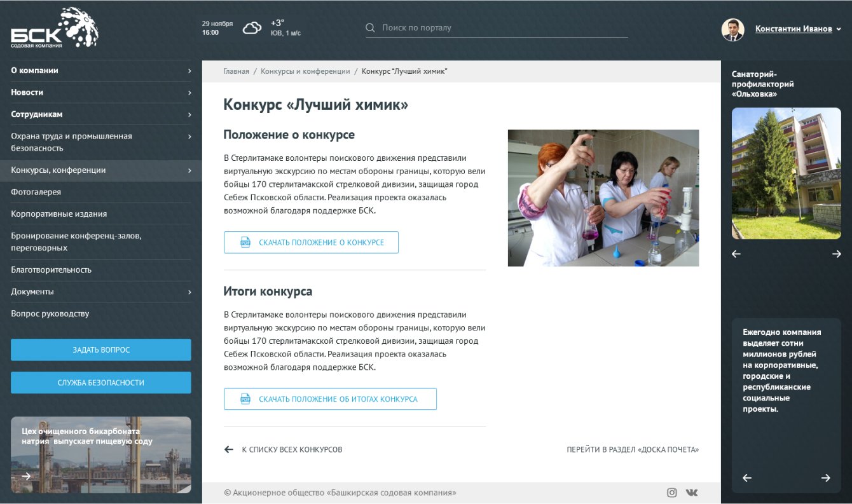The image size is (852, 504).
Task: Click previous arrow in social projects card
Action: [x=747, y=478]
